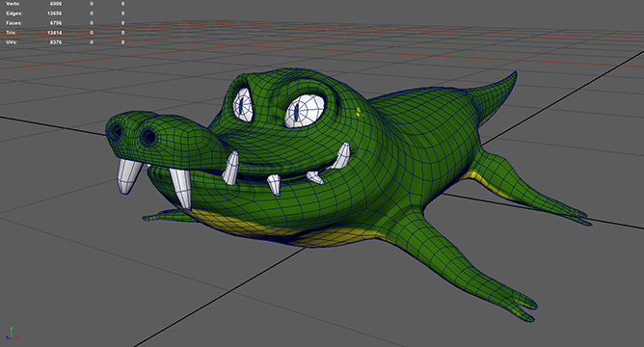
Task: Select the crocodile's right white eyeball mesh
Action: point(242,104)
